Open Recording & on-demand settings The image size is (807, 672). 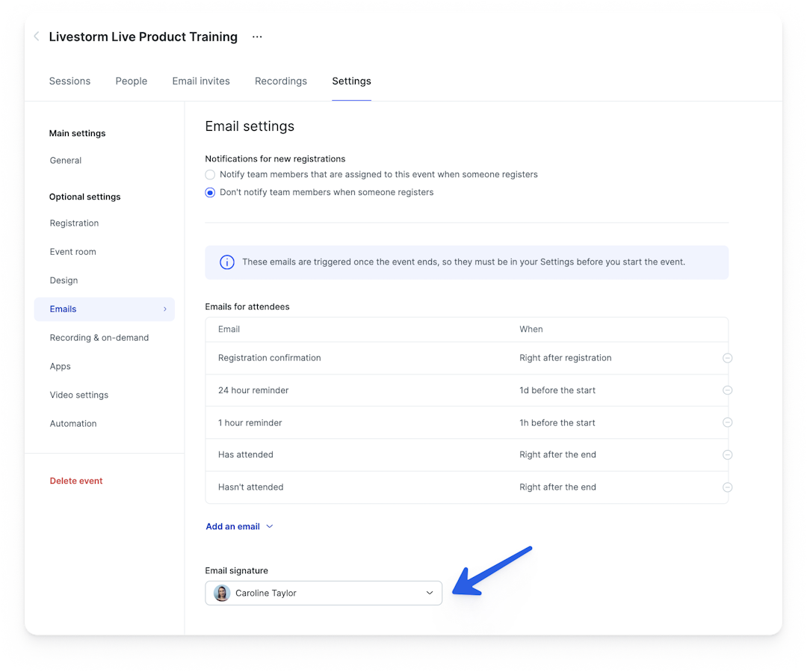coord(99,337)
